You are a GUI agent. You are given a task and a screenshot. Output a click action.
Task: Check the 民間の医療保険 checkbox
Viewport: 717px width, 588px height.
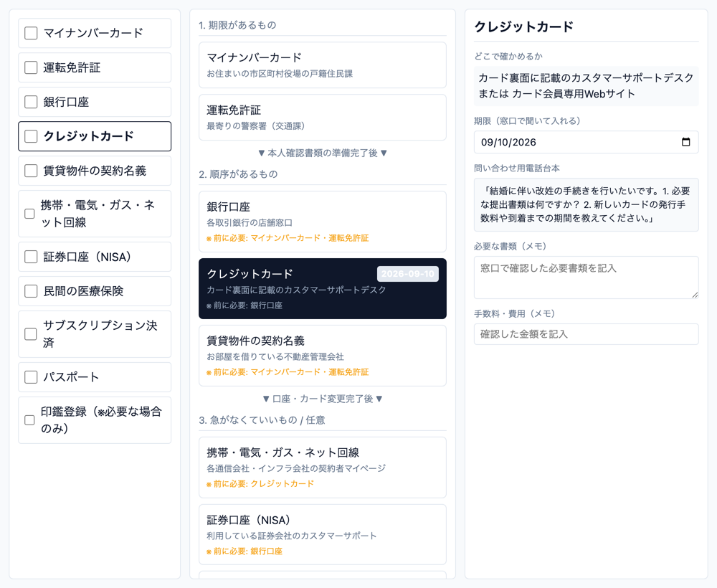pyautogui.click(x=31, y=291)
